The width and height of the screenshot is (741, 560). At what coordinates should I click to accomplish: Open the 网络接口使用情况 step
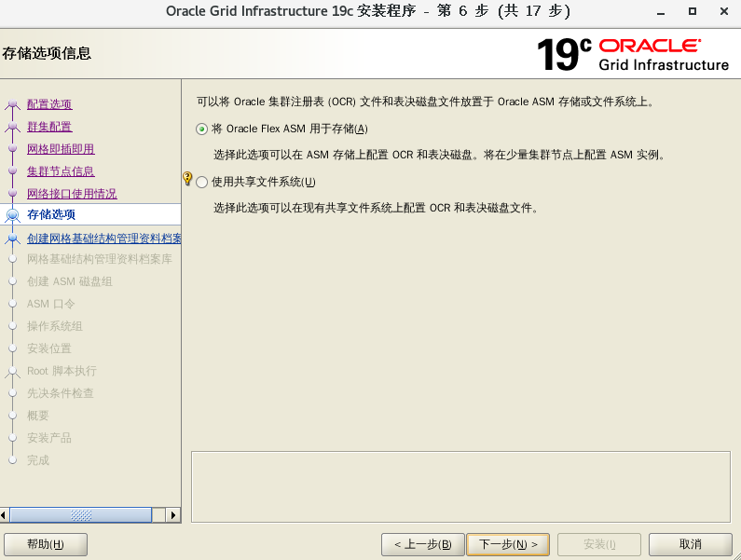[72, 193]
